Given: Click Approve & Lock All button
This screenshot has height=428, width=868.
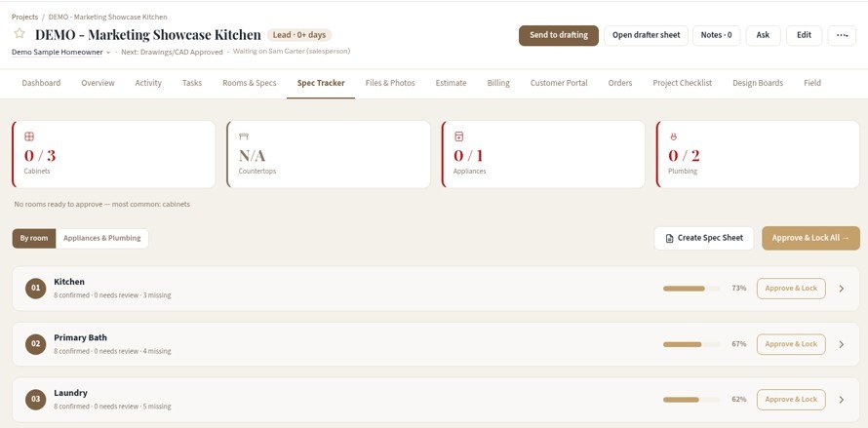Looking at the screenshot, I should point(810,238).
